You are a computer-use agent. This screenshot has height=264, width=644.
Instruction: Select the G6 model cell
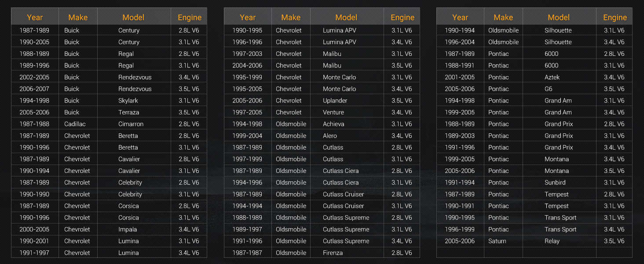(559, 89)
